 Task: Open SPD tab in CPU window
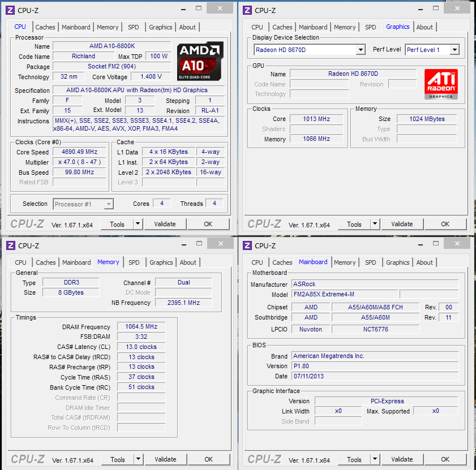133,27
